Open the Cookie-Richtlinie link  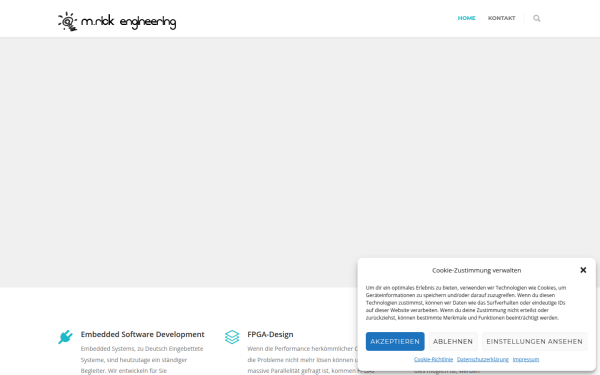click(433, 359)
